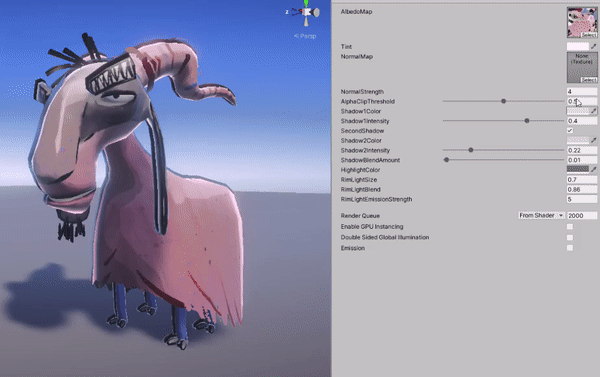
Task: Select a texture for AlbedoMap
Action: [x=589, y=35]
